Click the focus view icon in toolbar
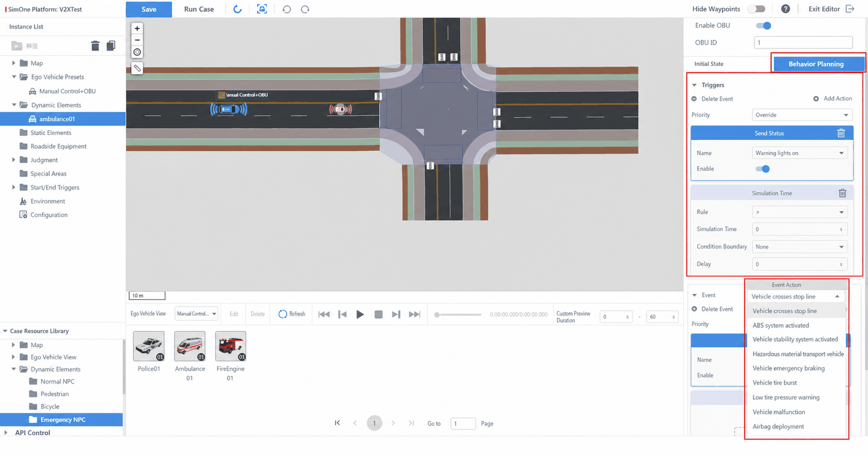This screenshot has width=868, height=456. [262, 9]
